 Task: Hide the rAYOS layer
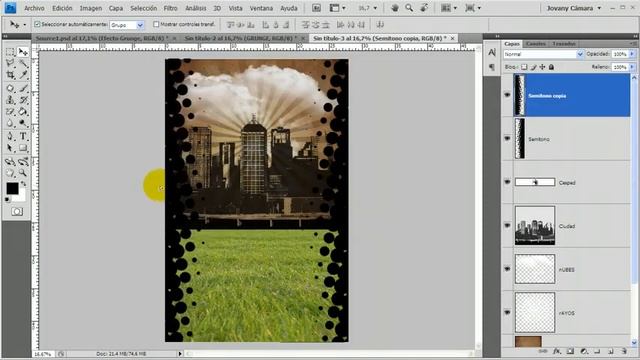(x=507, y=313)
